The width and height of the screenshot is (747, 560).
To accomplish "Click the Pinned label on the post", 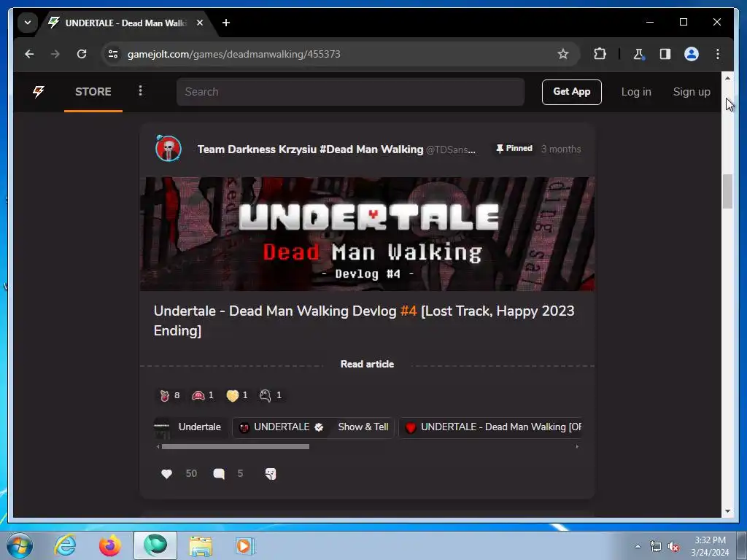I will pos(514,149).
